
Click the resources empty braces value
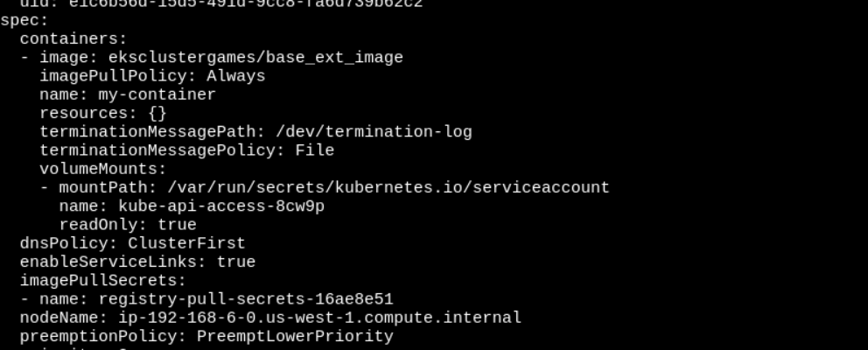[157, 113]
